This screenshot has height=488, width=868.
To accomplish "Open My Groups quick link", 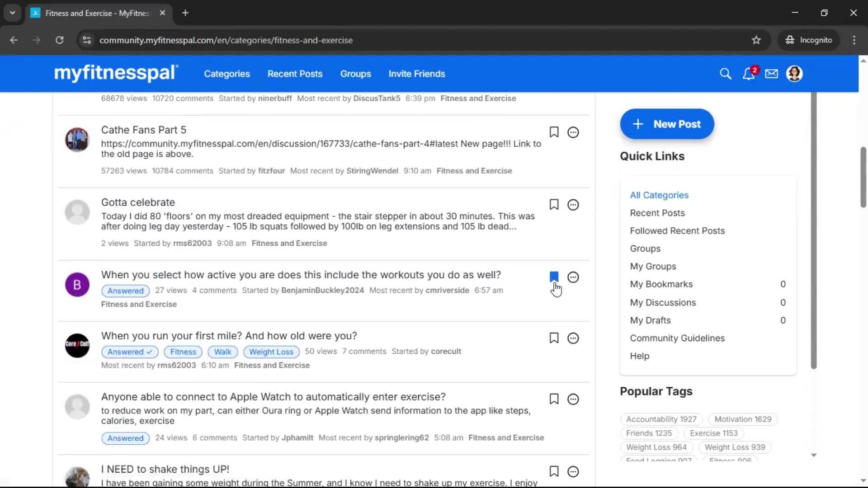I will pos(653,266).
